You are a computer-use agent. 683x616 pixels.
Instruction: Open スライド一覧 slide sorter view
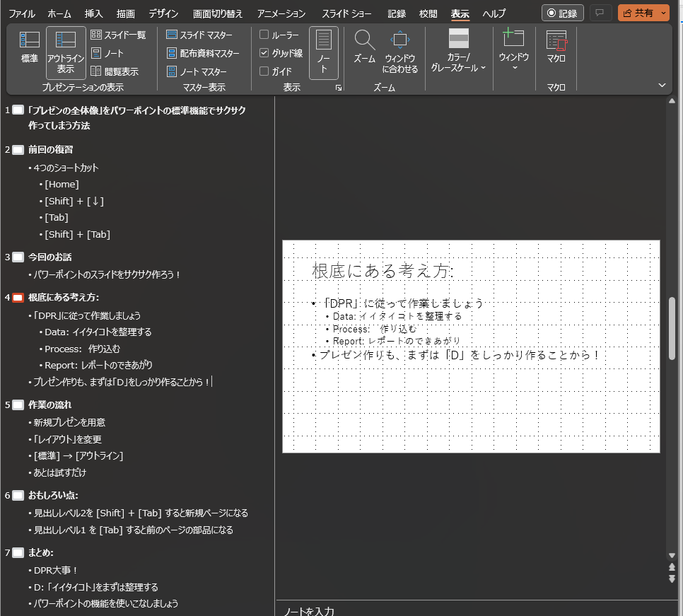[x=118, y=35]
